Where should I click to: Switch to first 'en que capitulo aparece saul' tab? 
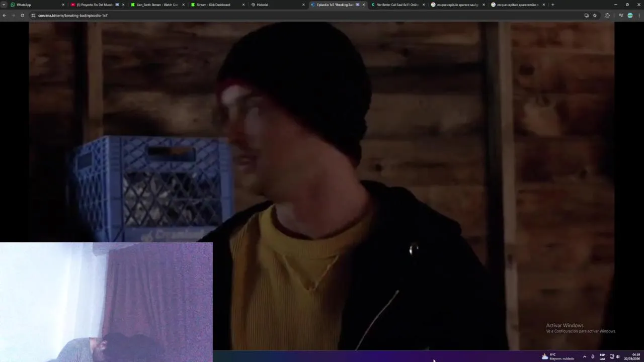click(457, 5)
